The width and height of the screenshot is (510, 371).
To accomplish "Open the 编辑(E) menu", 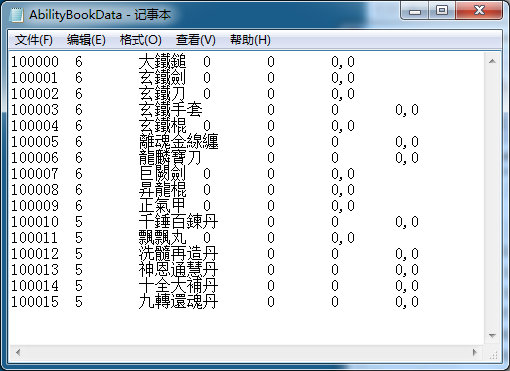I will click(86, 40).
